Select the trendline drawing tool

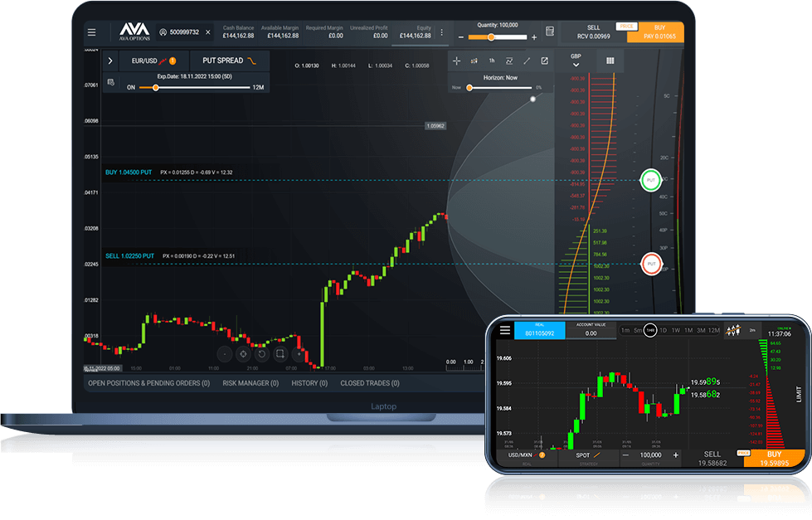pos(528,61)
